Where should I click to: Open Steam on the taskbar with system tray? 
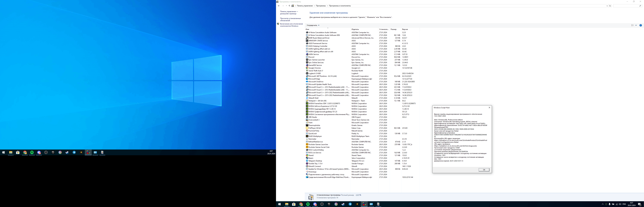pos(343,204)
